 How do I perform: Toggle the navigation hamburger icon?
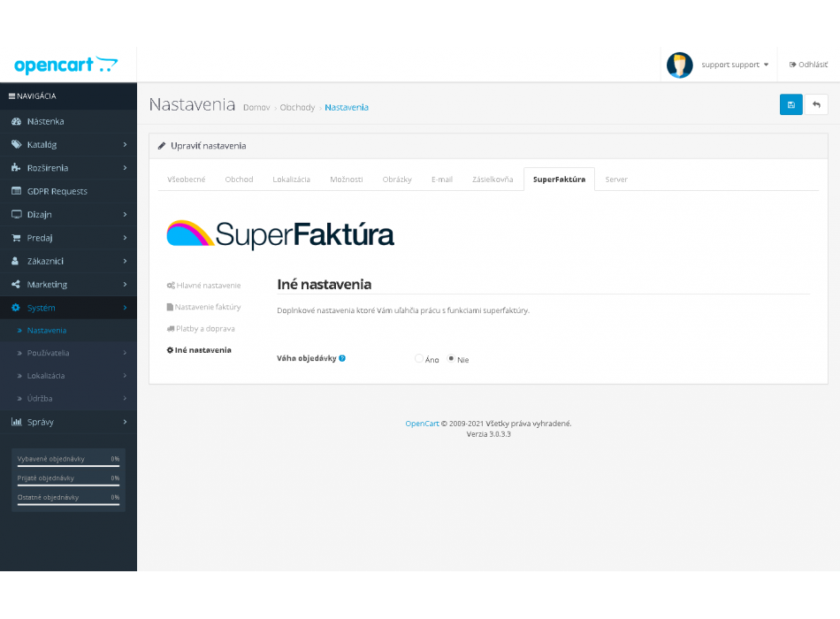[x=11, y=96]
